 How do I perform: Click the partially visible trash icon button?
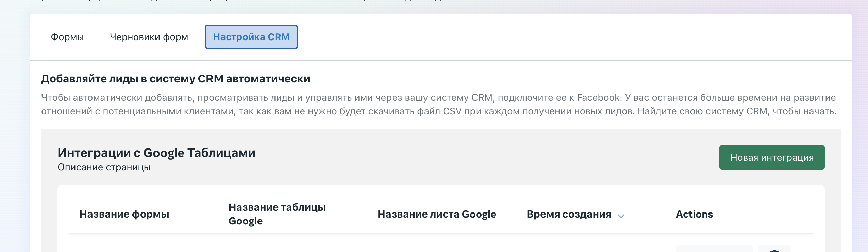pyautogui.click(x=774, y=249)
